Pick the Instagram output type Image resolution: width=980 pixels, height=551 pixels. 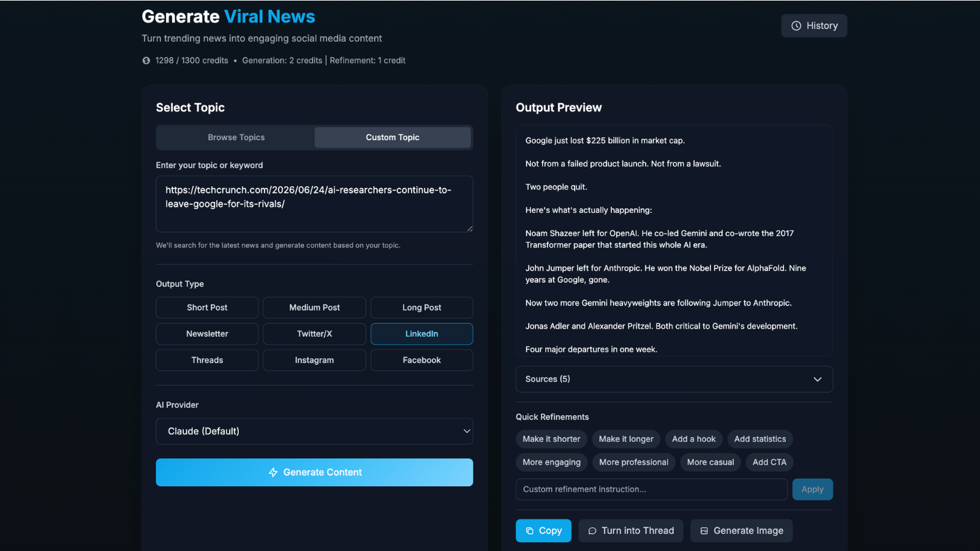314,360
